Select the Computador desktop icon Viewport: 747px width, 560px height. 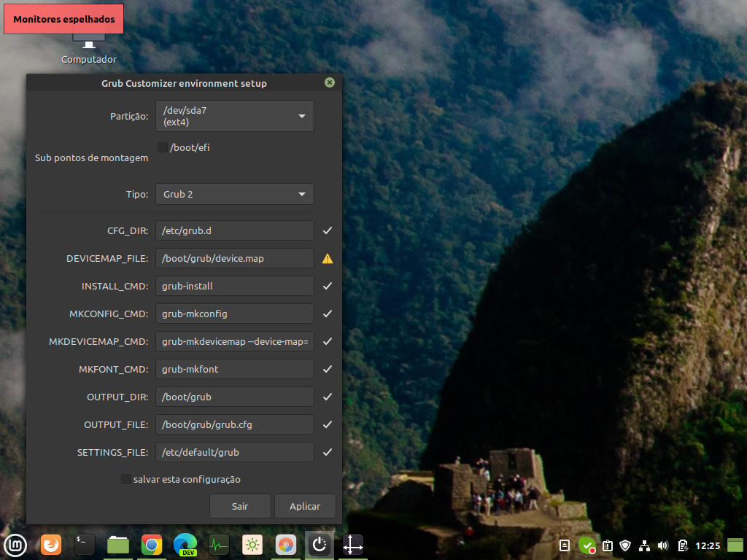(x=88, y=50)
